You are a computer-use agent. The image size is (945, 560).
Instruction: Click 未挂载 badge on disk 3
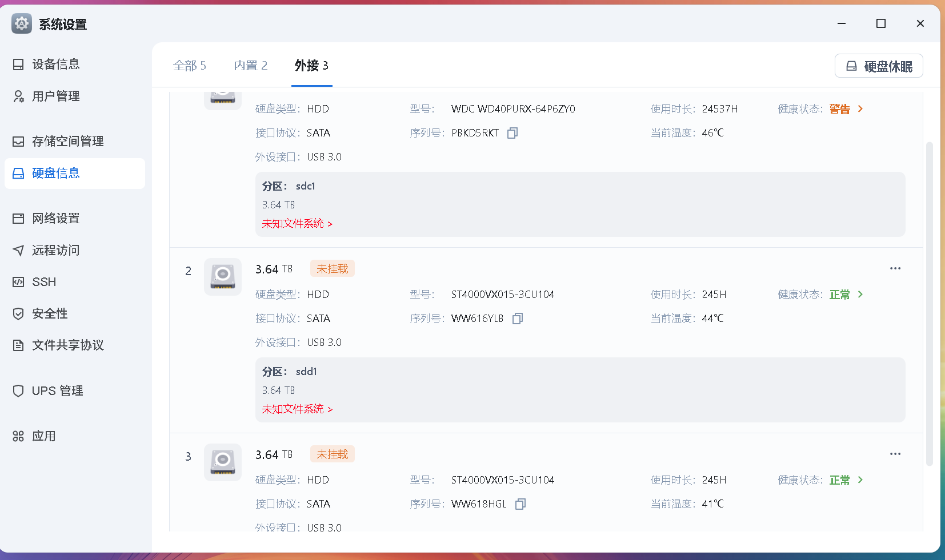tap(333, 454)
